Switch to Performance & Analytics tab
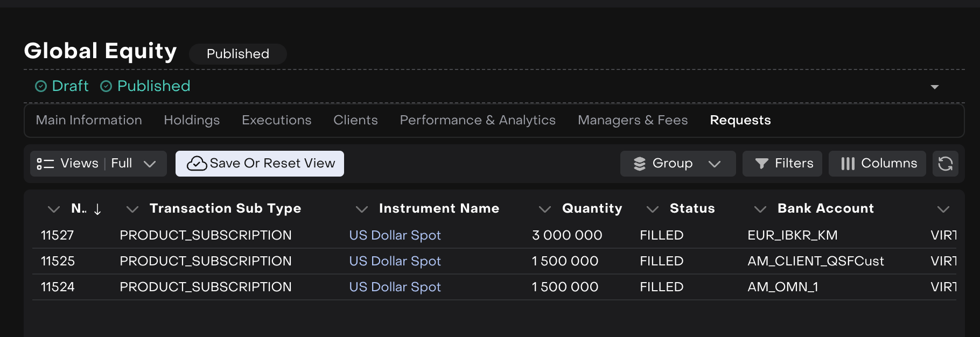The image size is (980, 337). click(478, 120)
